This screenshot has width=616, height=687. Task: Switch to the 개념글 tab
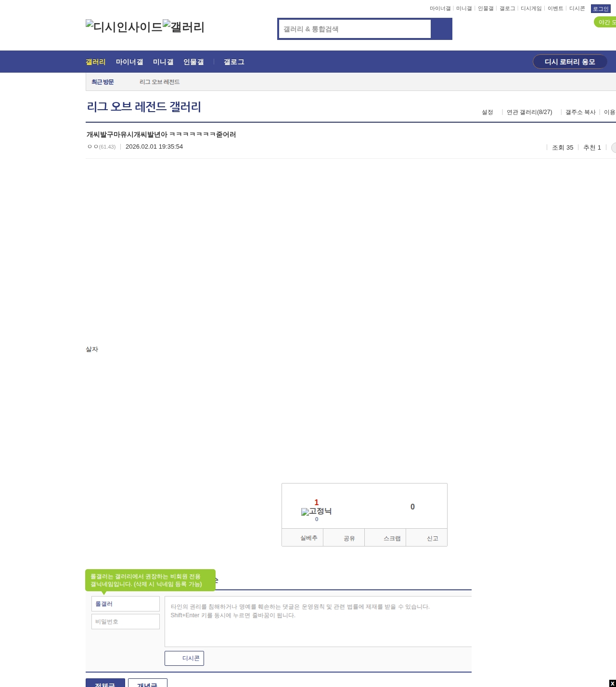click(148, 683)
